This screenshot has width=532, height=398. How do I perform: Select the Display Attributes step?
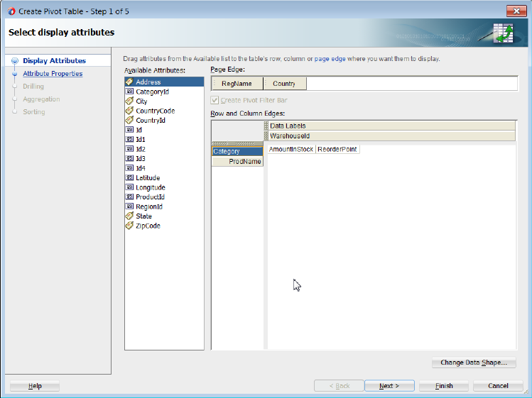(54, 61)
